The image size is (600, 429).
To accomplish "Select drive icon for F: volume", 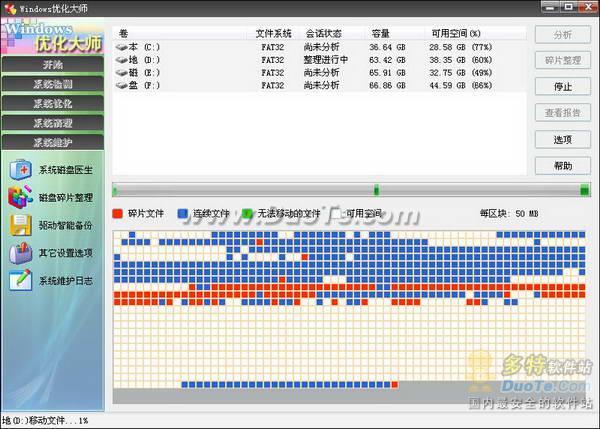I will tap(122, 85).
